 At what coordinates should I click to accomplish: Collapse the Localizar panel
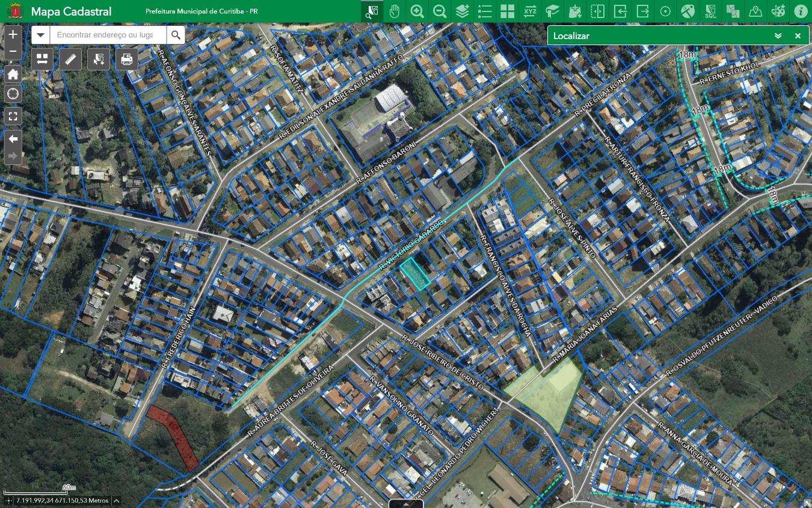(x=778, y=36)
